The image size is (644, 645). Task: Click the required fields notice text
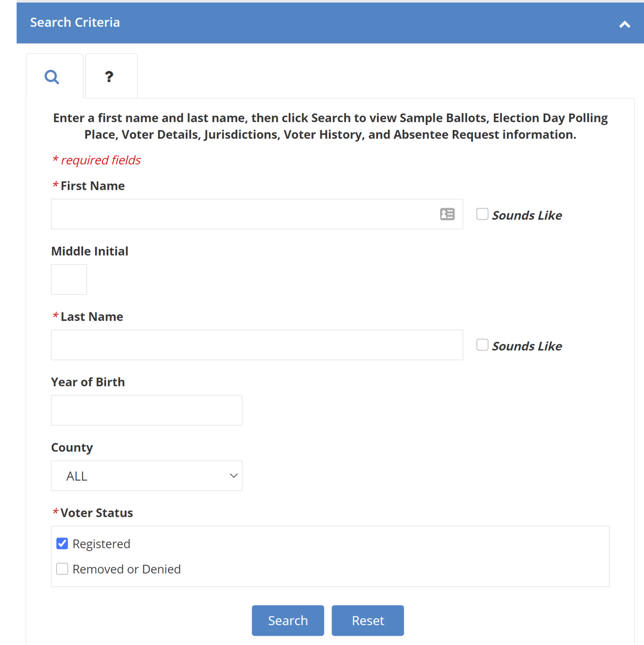click(x=96, y=160)
